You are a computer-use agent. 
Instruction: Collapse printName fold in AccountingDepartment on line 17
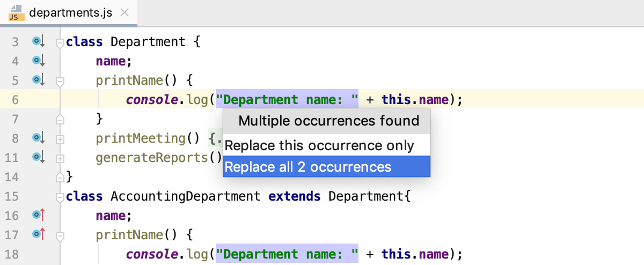tap(60, 235)
